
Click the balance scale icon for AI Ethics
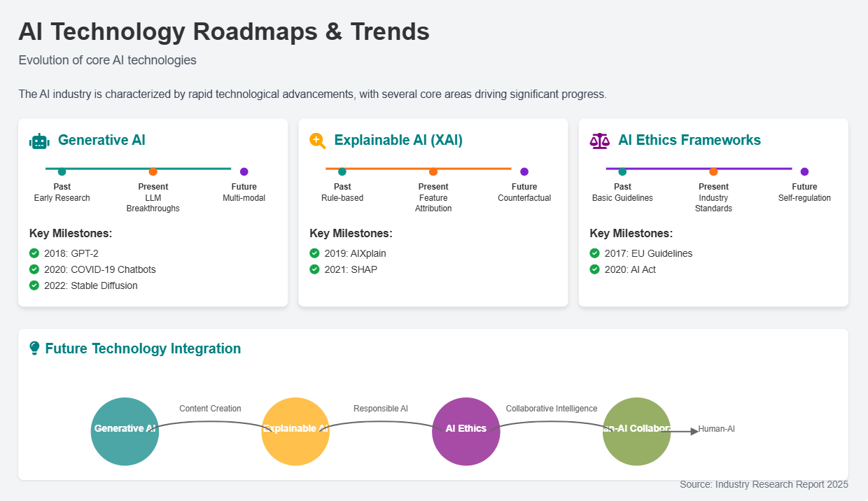[599, 141]
